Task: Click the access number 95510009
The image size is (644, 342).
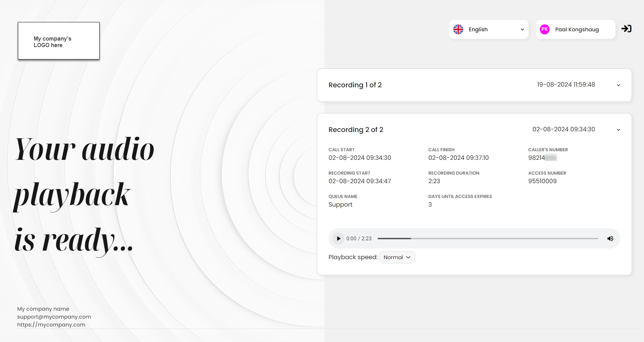Action: coord(542,181)
